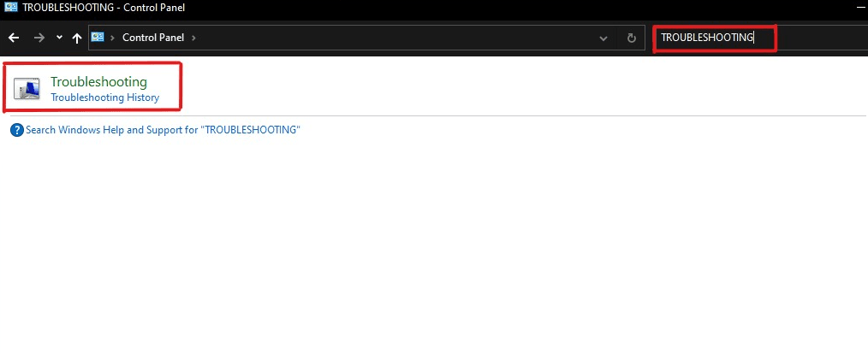Go up one level with up arrow

click(77, 38)
